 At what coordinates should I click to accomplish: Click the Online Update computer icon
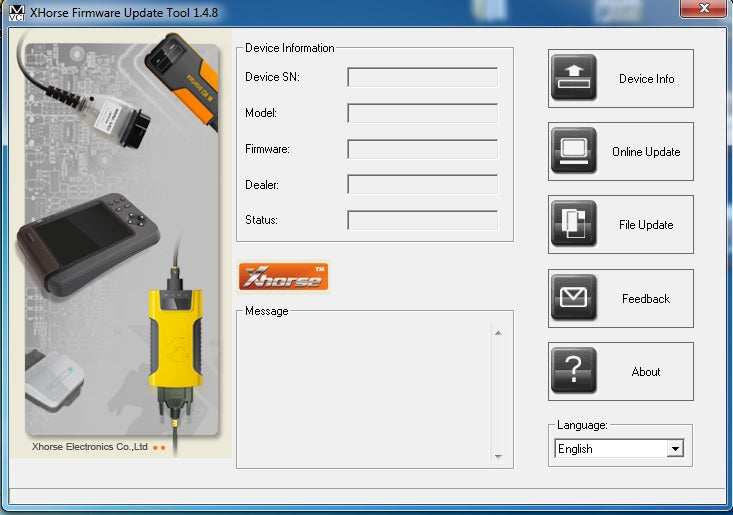pos(574,150)
